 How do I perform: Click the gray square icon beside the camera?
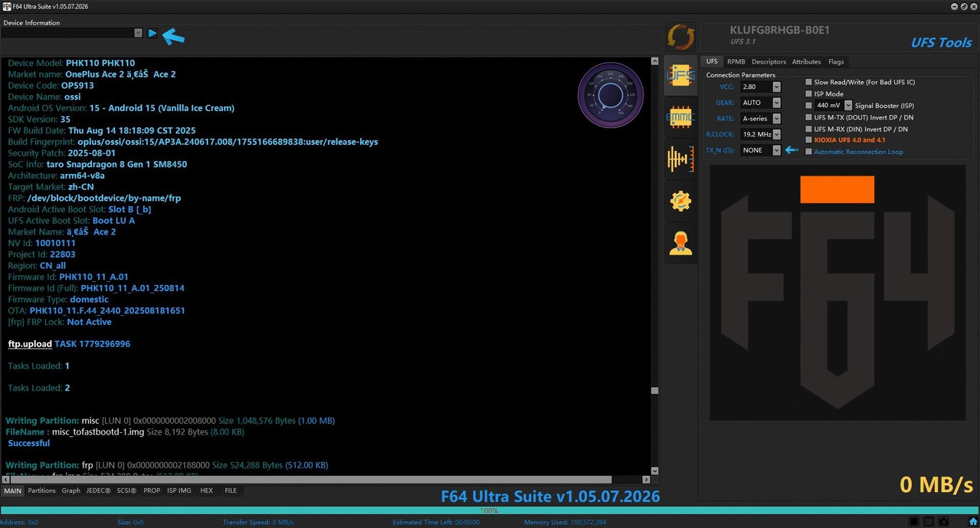tap(929, 522)
